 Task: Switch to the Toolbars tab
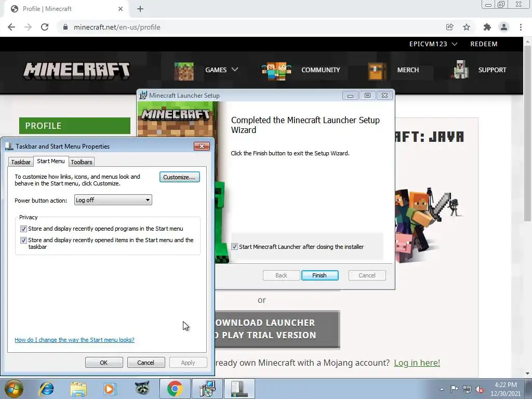coord(82,162)
